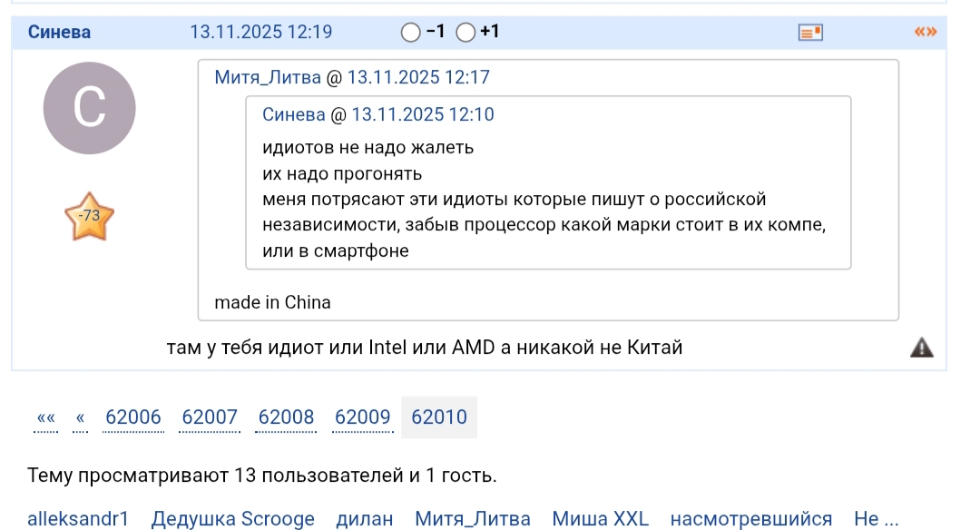Report post via warning triangle icon

(922, 348)
